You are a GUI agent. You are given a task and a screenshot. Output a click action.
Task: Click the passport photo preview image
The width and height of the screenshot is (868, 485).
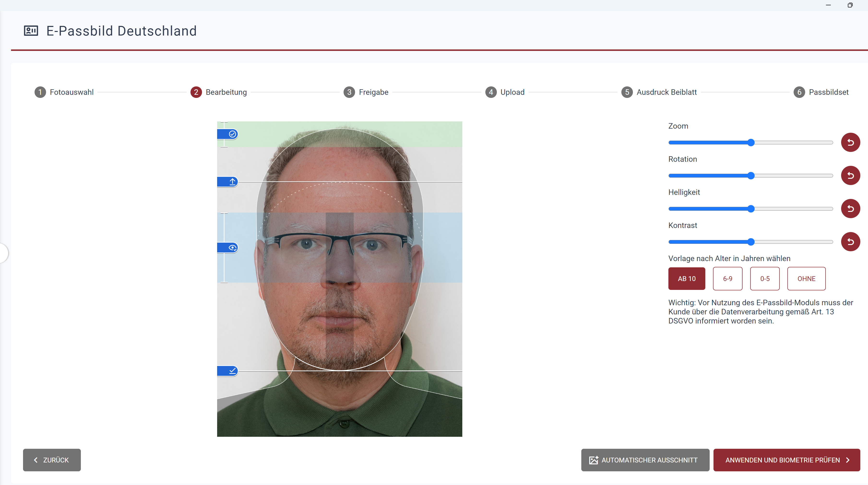[x=340, y=279]
